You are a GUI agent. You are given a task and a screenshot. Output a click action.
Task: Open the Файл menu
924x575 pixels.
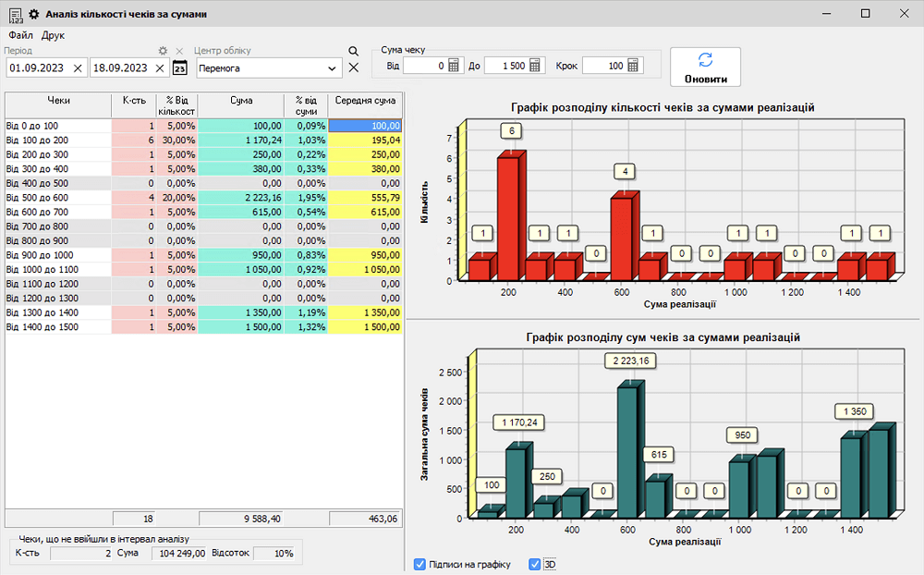(20, 35)
